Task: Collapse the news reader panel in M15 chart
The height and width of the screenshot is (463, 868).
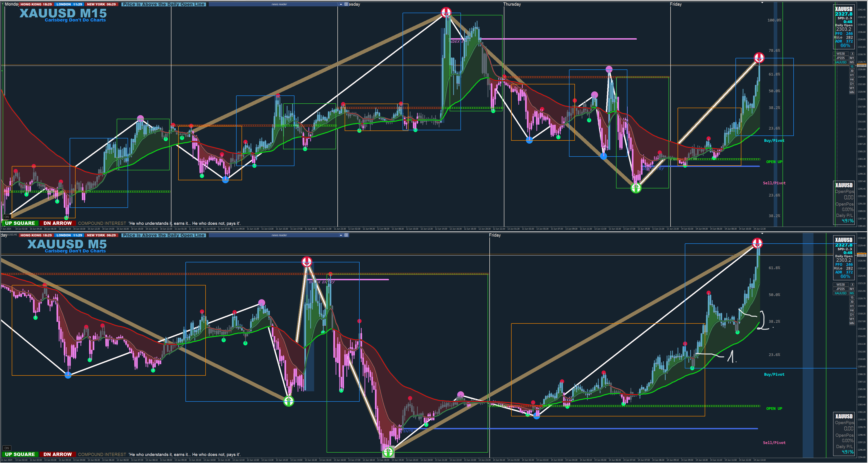Action: click(x=341, y=4)
